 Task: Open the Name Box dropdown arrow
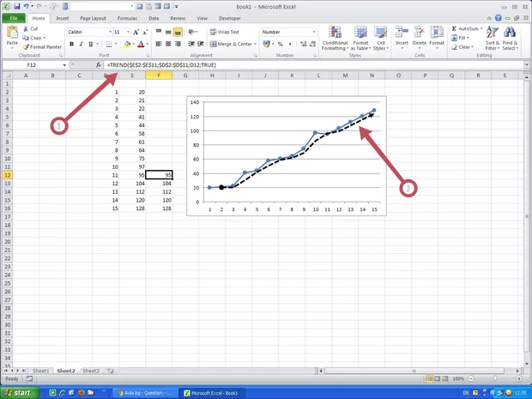tap(64, 65)
